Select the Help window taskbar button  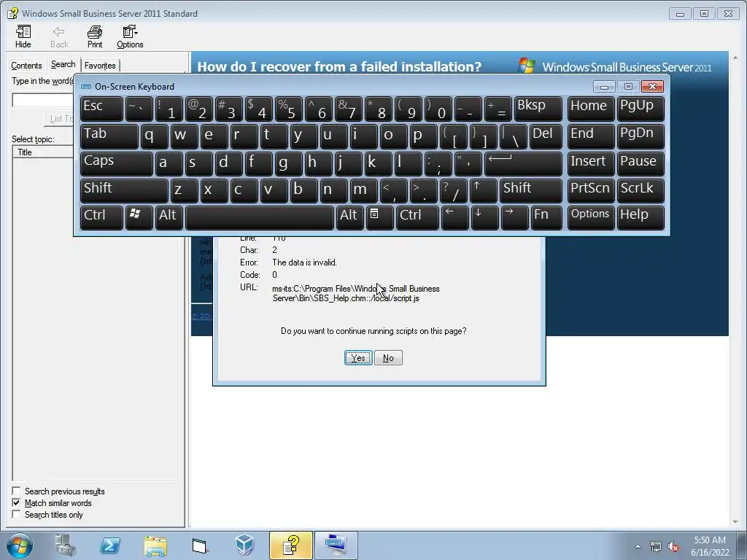pyautogui.click(x=290, y=545)
